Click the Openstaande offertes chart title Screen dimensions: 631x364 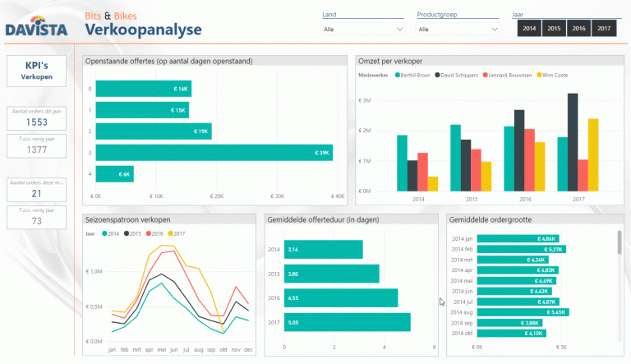(169, 61)
